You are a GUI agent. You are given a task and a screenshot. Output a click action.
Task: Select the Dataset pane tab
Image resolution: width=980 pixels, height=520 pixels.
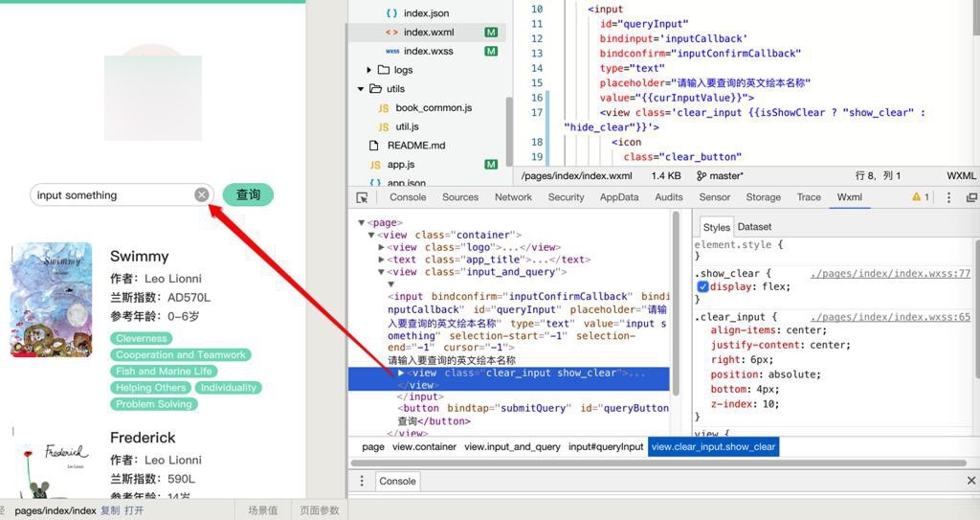click(754, 227)
